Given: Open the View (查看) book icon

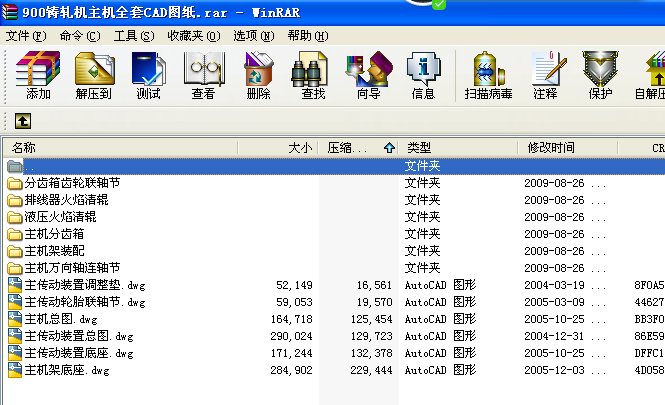Looking at the screenshot, I should click(x=204, y=69).
